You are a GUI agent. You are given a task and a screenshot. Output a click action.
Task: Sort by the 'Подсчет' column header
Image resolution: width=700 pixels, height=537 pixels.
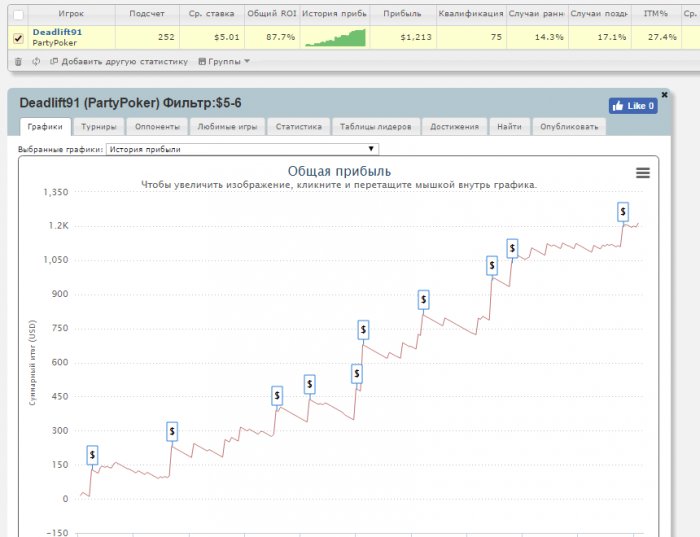click(147, 14)
